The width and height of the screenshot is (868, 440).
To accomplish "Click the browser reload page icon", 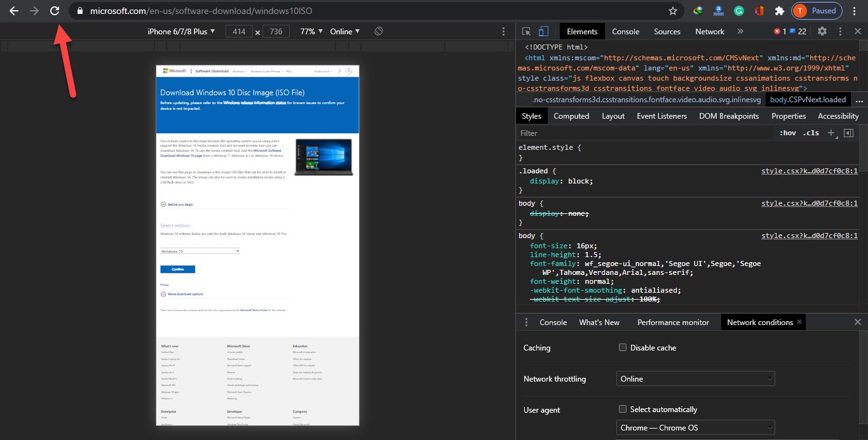I will click(x=55, y=11).
